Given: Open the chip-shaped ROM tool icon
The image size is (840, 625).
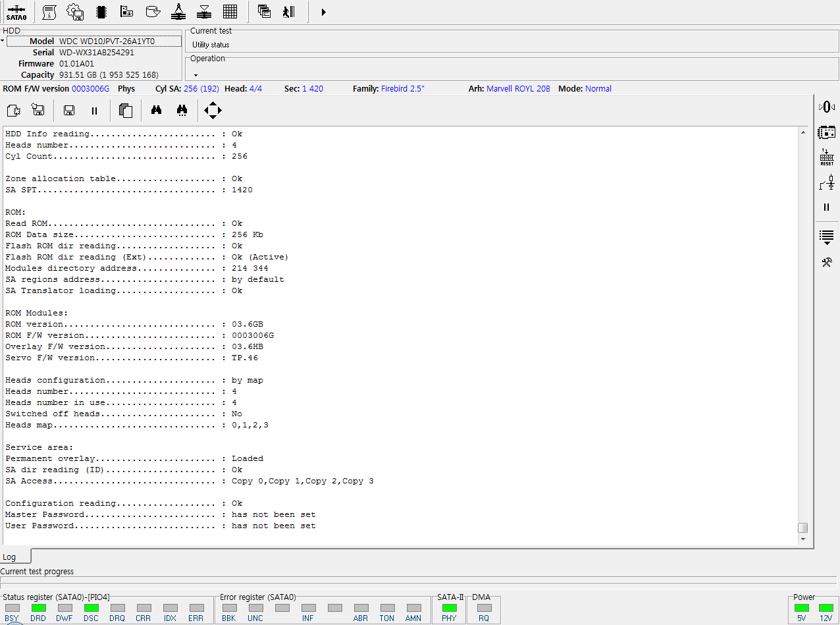Looking at the screenshot, I should 101,12.
